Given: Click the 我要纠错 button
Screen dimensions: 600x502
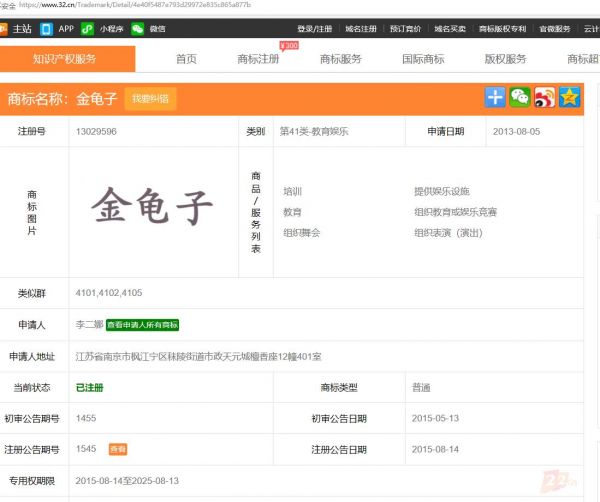Looking at the screenshot, I should [152, 98].
